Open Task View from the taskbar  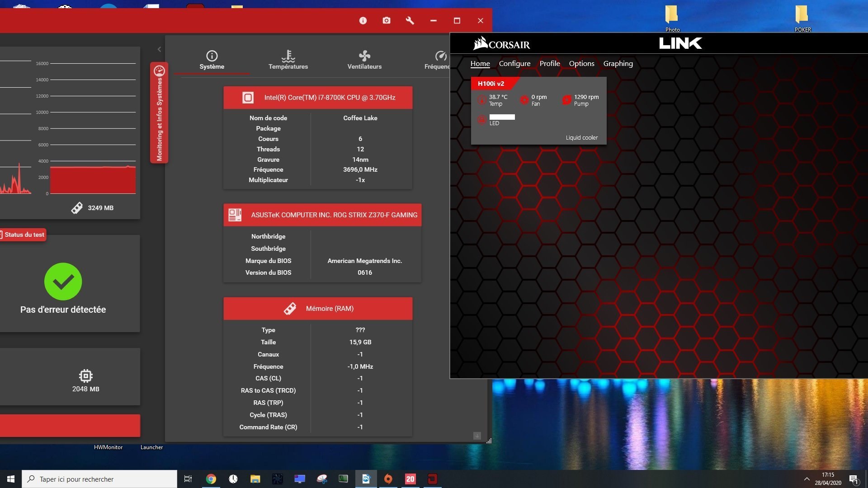coord(188,479)
